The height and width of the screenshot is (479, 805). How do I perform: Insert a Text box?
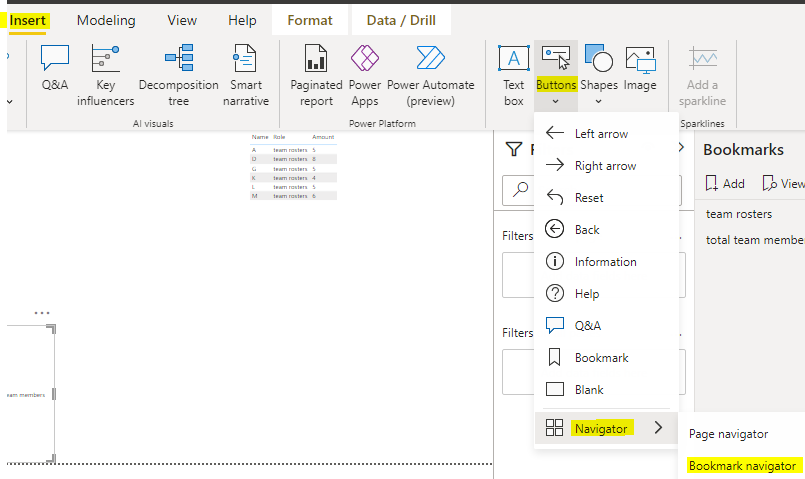513,75
